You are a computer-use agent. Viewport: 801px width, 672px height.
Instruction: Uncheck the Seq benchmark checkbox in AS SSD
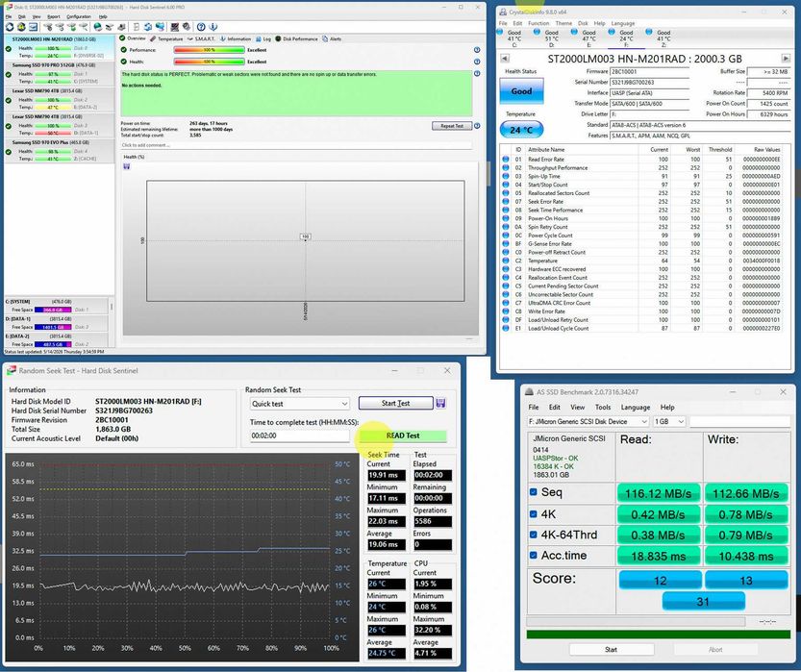point(534,492)
